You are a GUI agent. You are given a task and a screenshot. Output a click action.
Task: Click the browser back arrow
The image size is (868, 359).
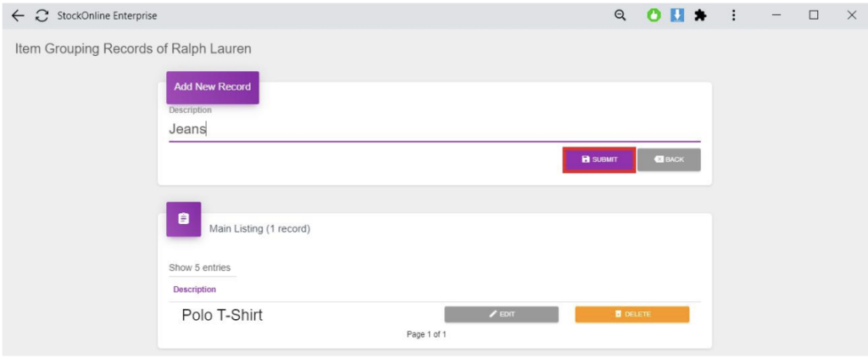click(x=18, y=16)
